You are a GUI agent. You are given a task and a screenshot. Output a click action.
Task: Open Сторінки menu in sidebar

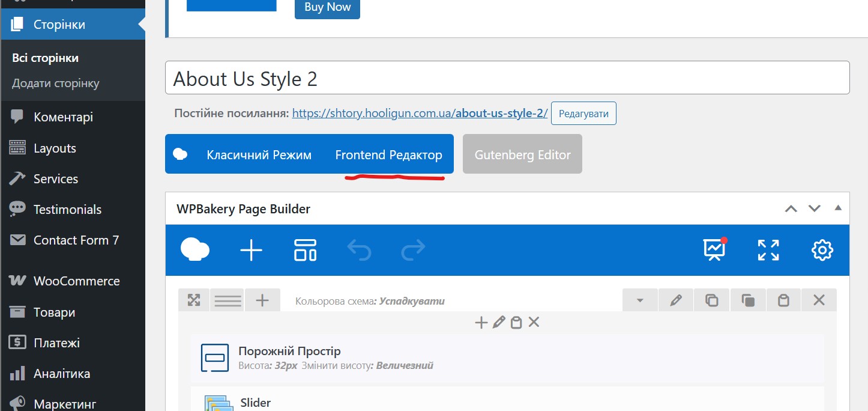click(73, 25)
